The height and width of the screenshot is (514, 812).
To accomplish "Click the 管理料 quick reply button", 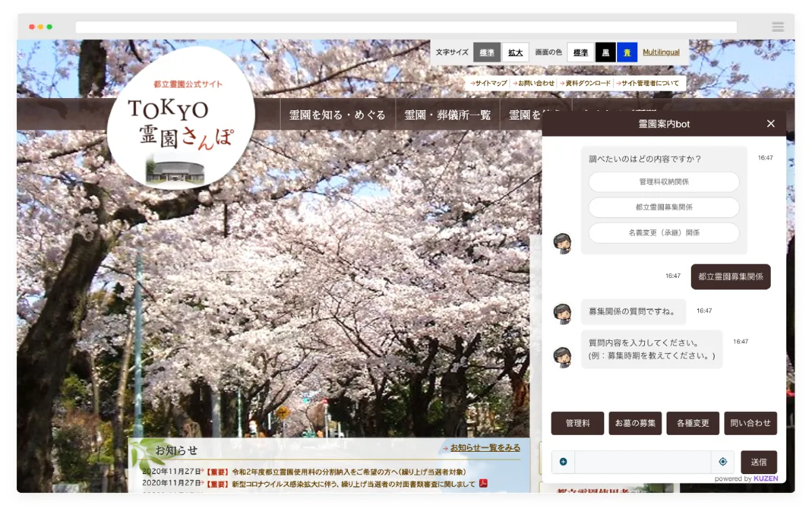I will tap(577, 423).
